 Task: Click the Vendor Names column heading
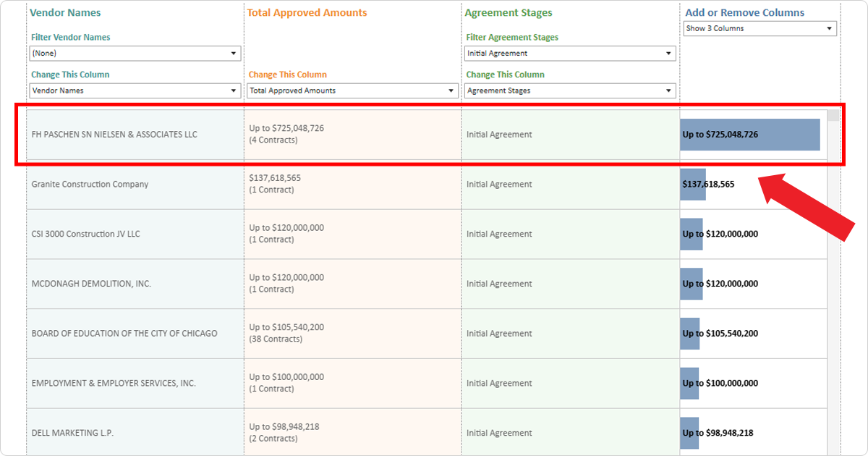point(65,13)
